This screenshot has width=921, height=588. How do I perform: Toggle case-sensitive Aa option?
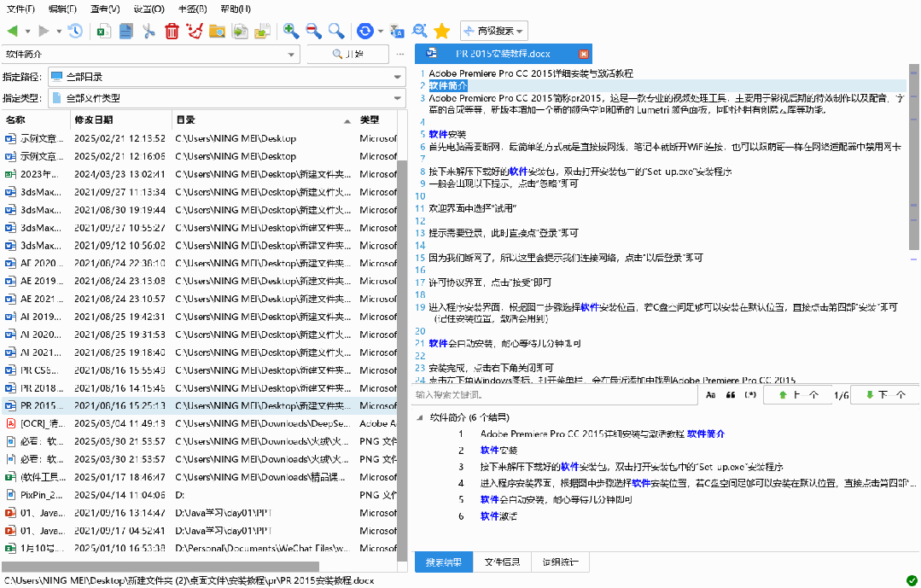tap(711, 395)
